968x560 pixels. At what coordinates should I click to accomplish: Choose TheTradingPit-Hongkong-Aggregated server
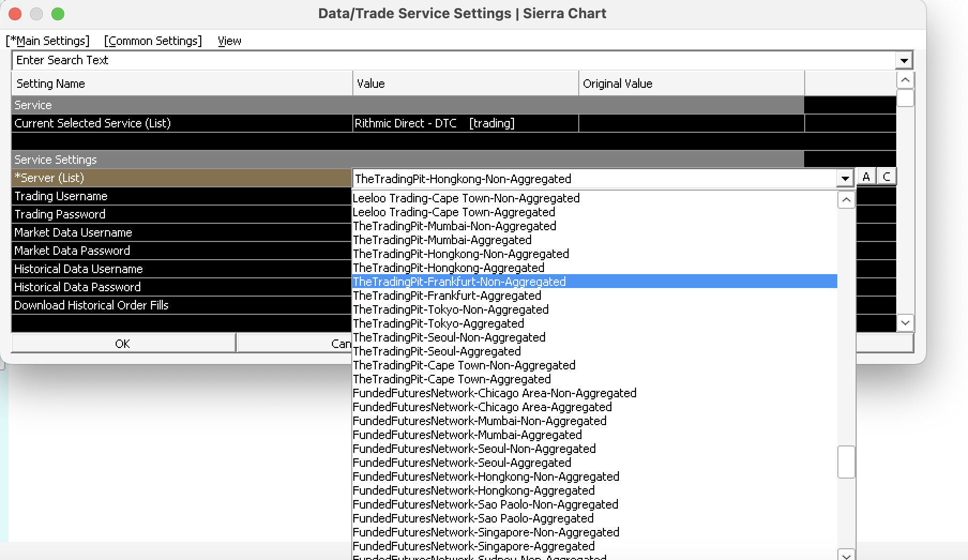tap(594, 268)
